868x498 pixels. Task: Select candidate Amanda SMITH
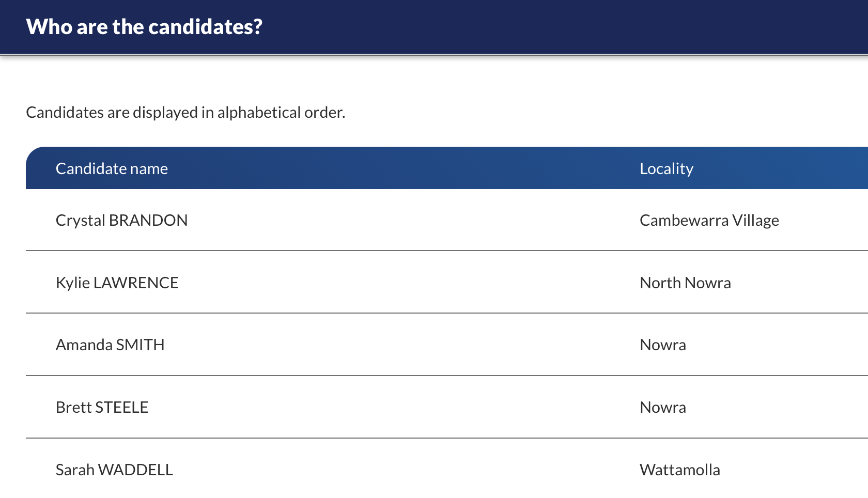pyautogui.click(x=110, y=345)
